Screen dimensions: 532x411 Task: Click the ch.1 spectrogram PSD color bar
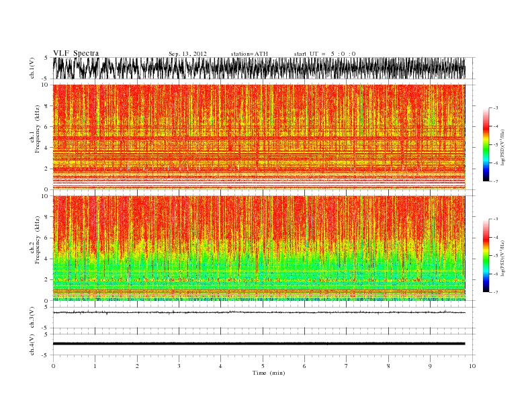pyautogui.click(x=486, y=144)
